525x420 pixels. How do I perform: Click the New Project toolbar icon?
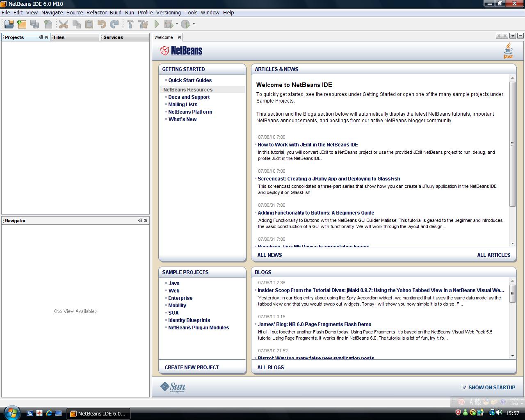(22, 24)
